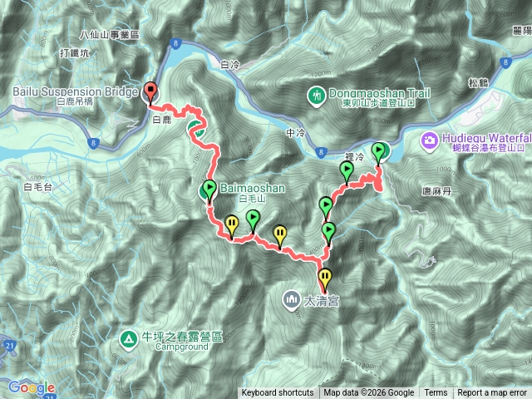This screenshot has height=399, width=532.
Task: Click the middle yellow pause marker on the track
Action: 280,236
